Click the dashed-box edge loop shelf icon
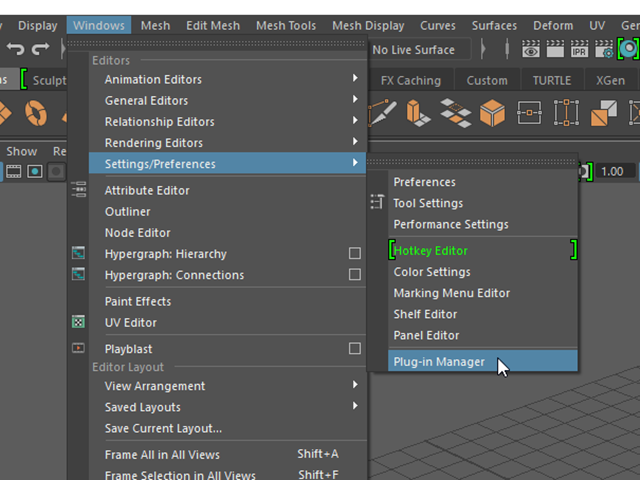640x480 pixels. click(566, 113)
